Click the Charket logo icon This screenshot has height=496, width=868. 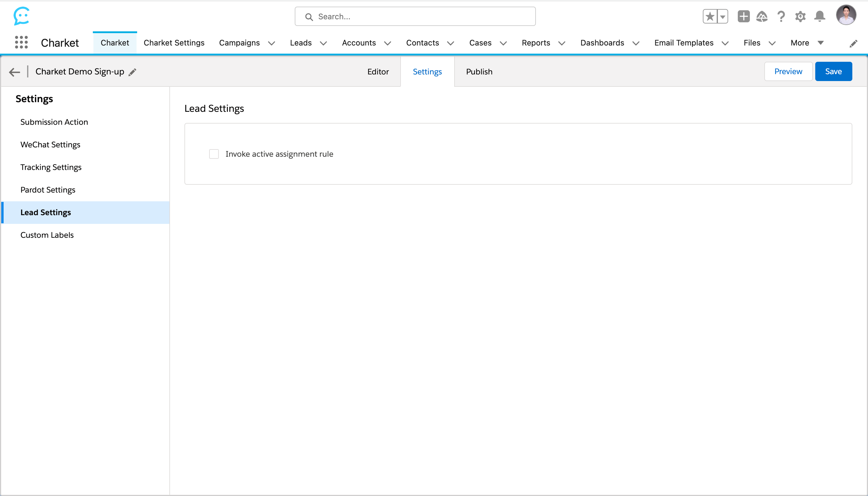tap(21, 16)
